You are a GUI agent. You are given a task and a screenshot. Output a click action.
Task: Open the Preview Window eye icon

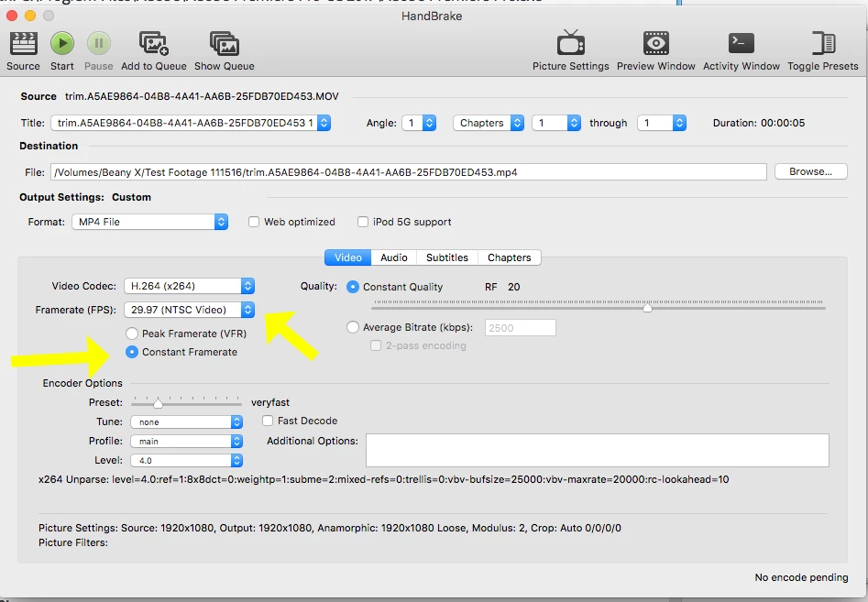point(656,43)
